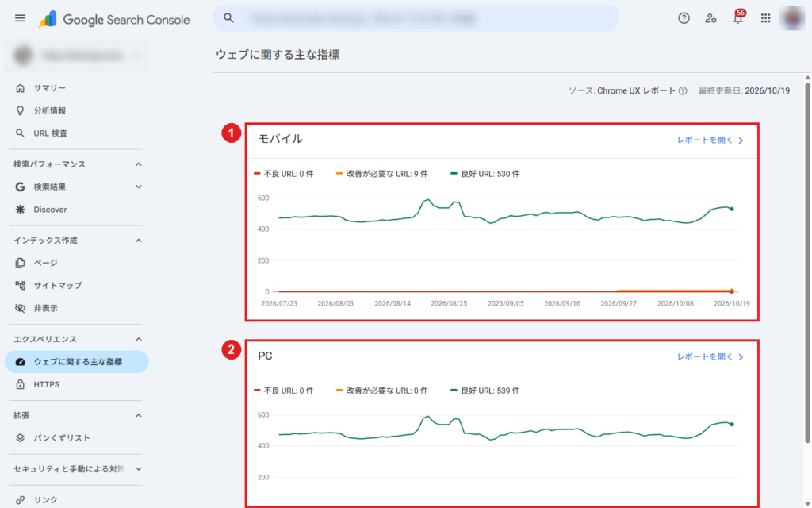Click the Google G icon beside 検索結果
Viewport: 812px width, 508px height.
coord(20,187)
